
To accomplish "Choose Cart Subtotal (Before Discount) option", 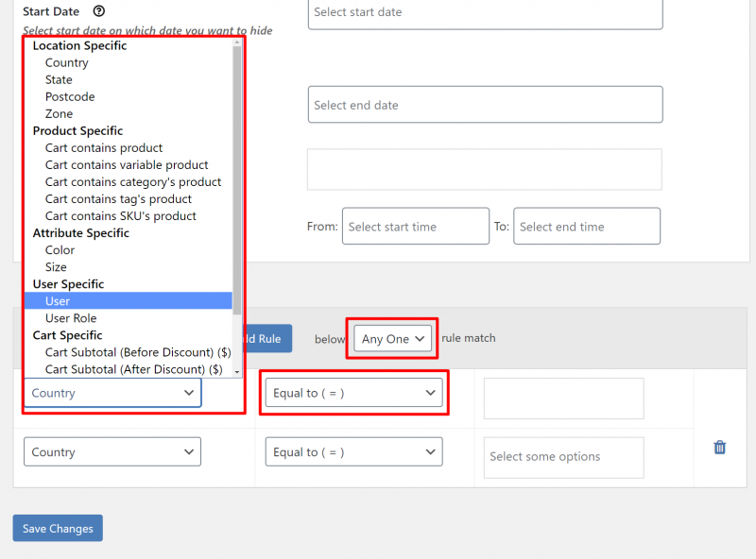I will pos(129,352).
